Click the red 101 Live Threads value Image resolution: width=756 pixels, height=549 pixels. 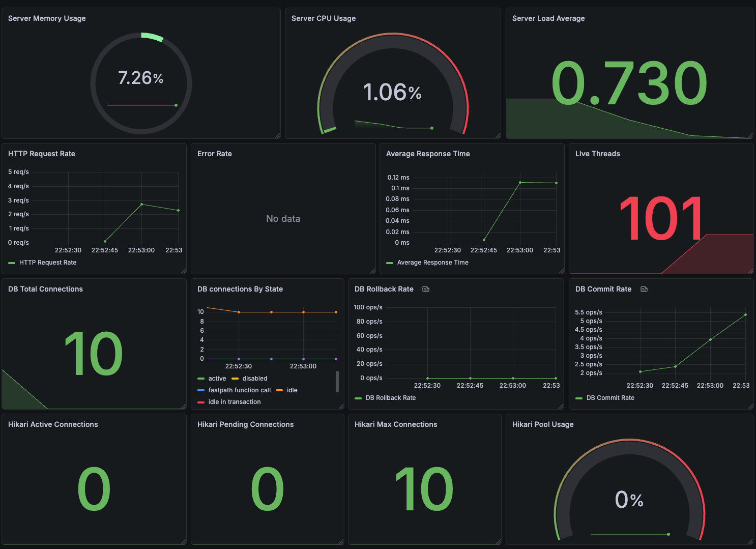661,218
